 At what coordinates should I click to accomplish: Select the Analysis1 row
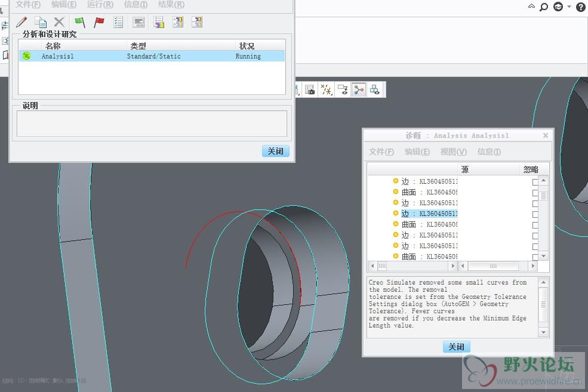(152, 56)
